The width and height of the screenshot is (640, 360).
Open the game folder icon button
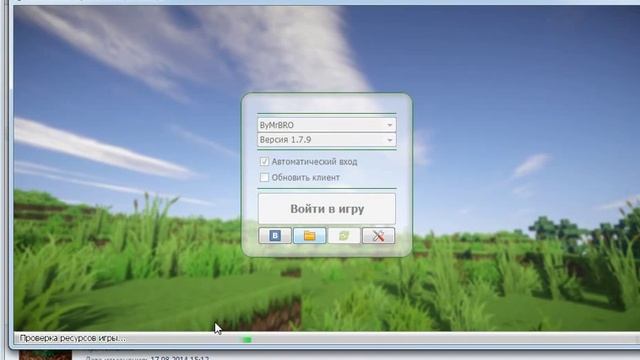pos(309,236)
